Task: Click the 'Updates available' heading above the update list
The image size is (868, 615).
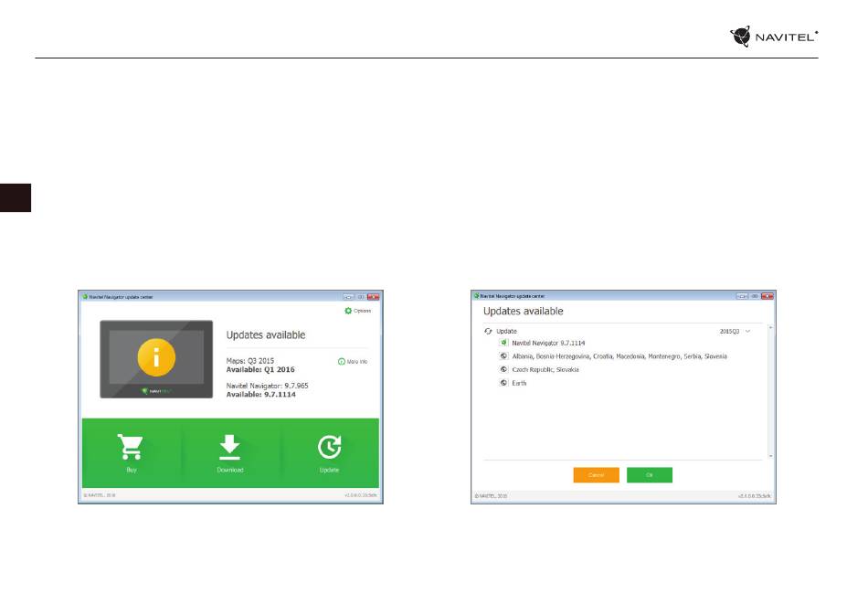Action: coord(524,311)
